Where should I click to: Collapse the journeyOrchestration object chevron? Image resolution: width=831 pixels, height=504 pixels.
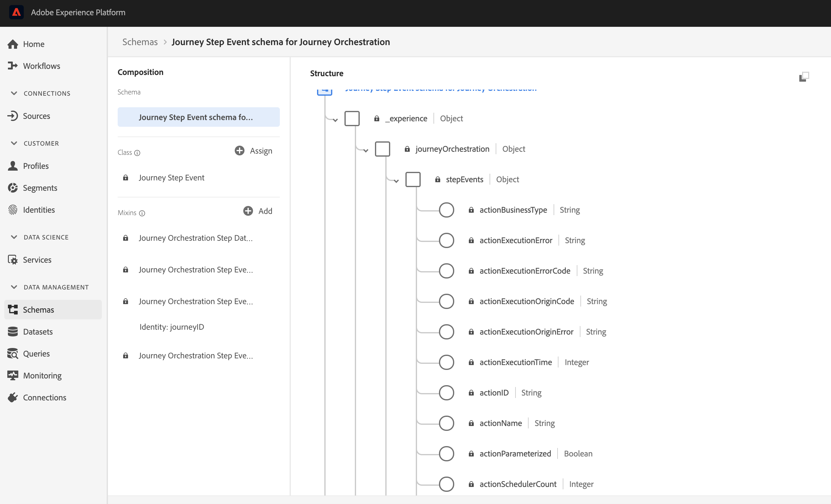(x=366, y=151)
